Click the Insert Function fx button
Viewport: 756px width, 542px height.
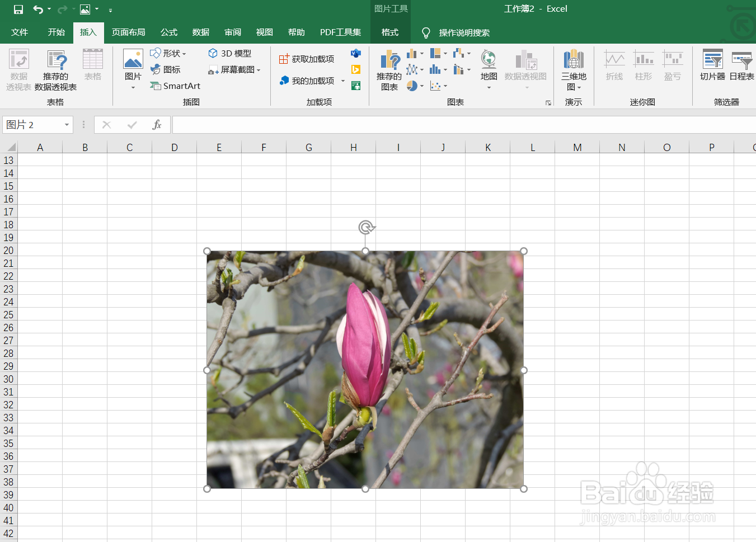coord(157,125)
